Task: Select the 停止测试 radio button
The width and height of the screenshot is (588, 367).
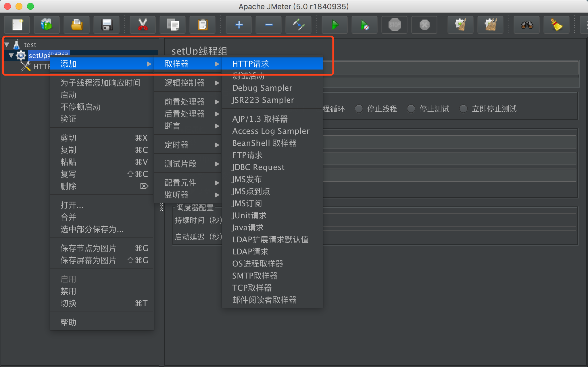Action: pyautogui.click(x=411, y=109)
